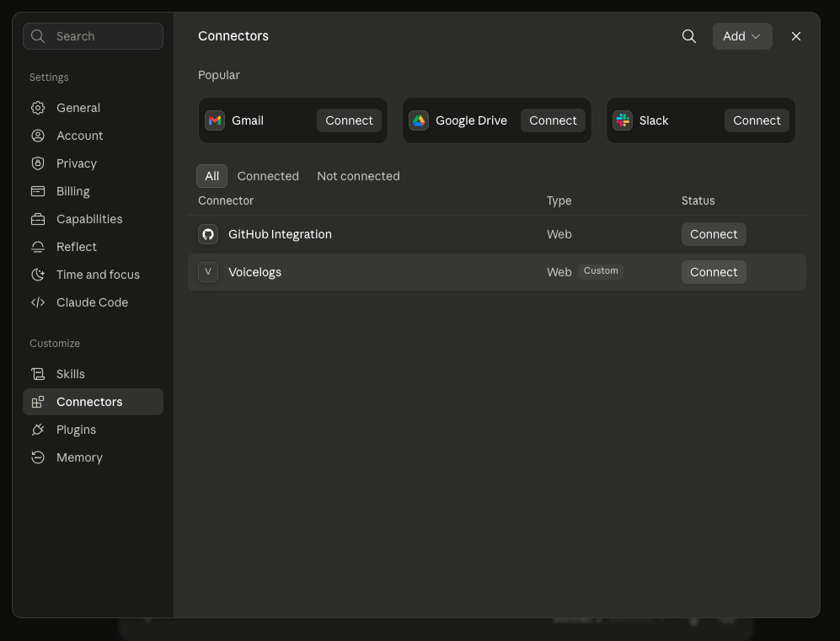Click the Reflect icon in sidebar

click(38, 247)
